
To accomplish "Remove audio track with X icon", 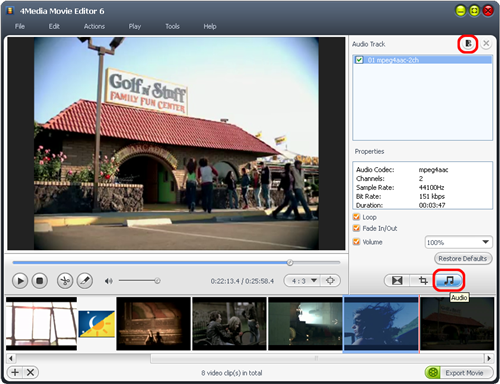I will pos(486,43).
